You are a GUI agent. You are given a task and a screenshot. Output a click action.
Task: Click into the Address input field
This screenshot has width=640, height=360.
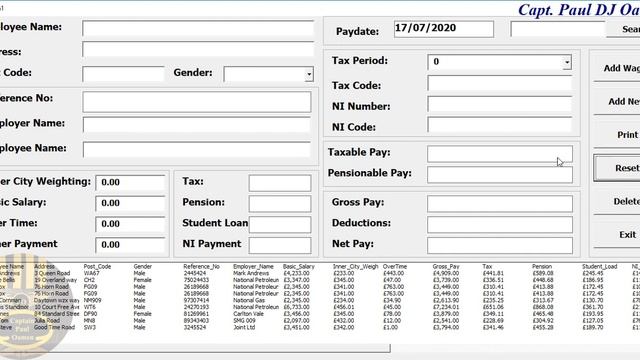click(x=198, y=49)
